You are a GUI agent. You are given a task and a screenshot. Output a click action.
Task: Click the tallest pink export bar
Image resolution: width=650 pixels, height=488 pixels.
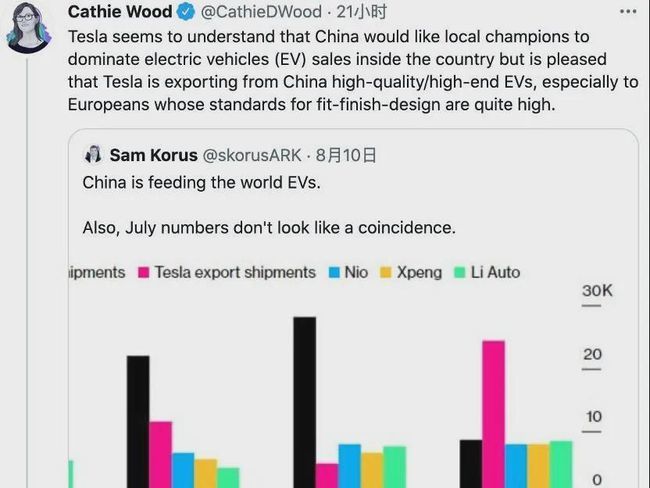(x=493, y=412)
